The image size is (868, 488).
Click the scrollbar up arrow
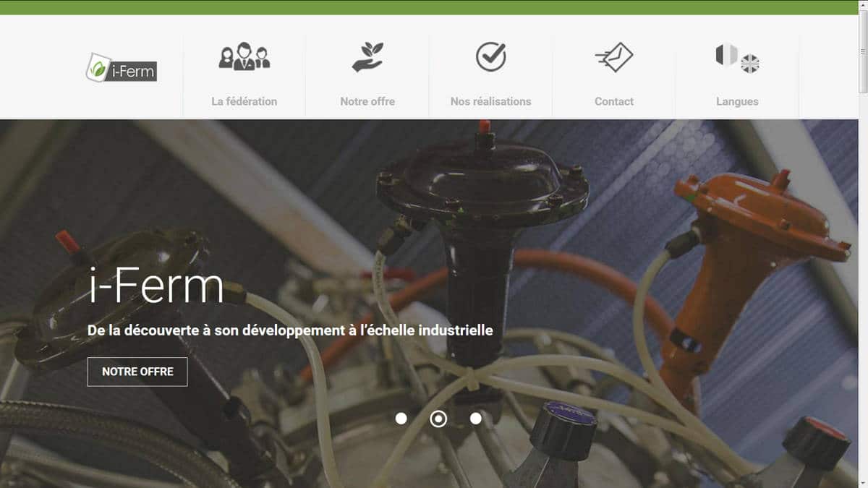(x=863, y=6)
